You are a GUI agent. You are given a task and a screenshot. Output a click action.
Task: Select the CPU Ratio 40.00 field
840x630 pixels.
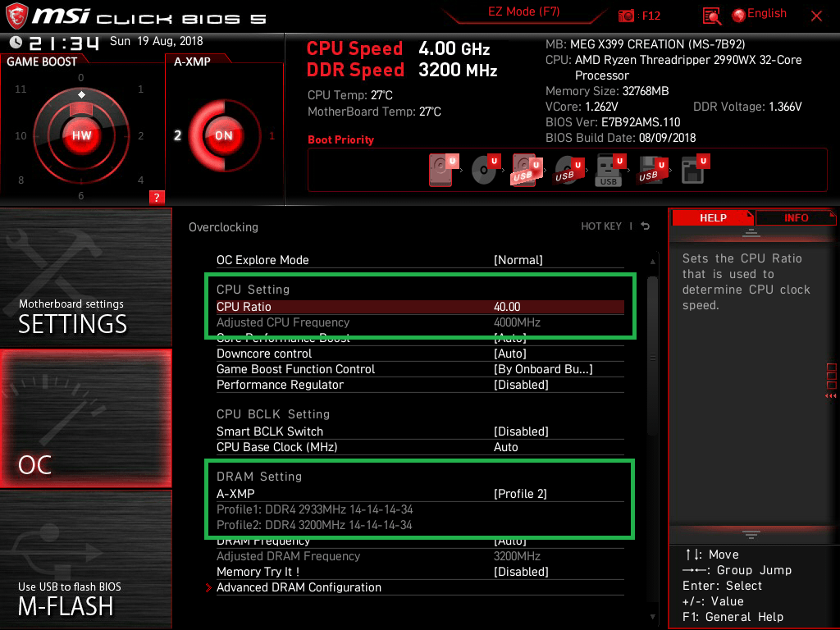point(420,307)
